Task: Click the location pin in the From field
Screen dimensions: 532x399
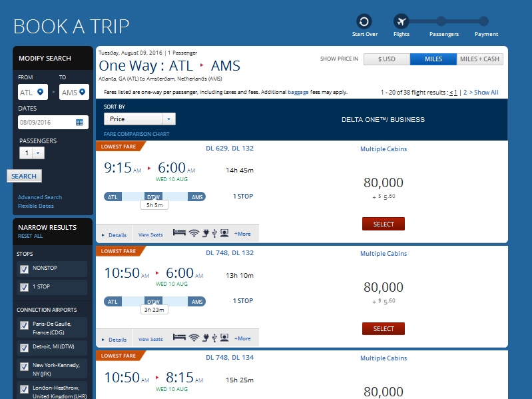Action: pos(41,93)
